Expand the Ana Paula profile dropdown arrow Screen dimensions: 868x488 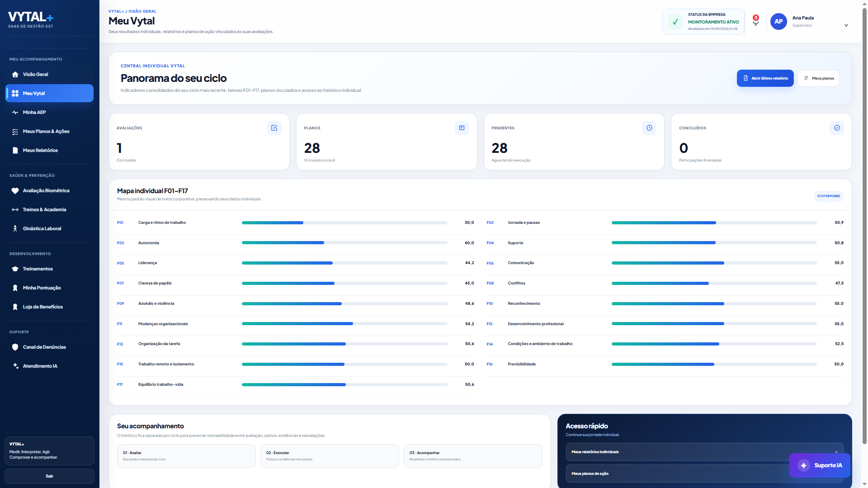click(846, 25)
